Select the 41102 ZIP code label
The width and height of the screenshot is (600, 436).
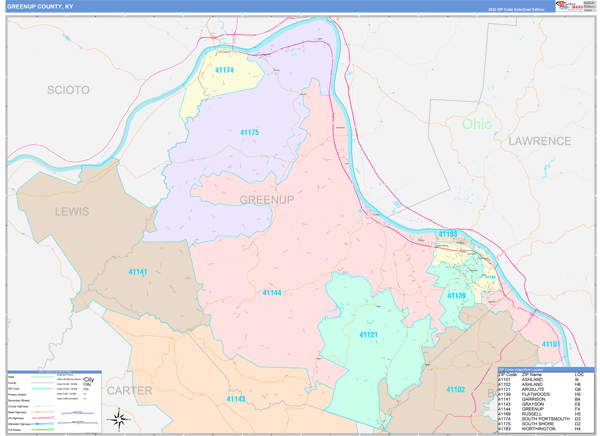(455, 389)
